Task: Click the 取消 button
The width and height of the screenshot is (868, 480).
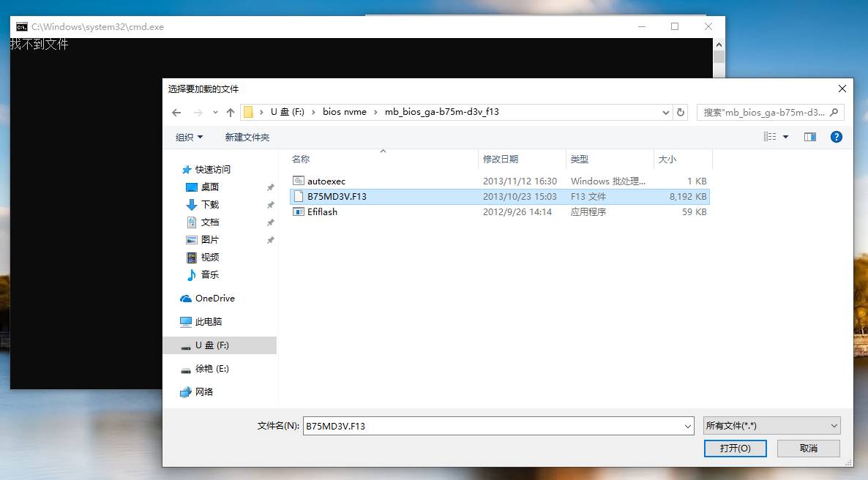Action: coord(808,449)
